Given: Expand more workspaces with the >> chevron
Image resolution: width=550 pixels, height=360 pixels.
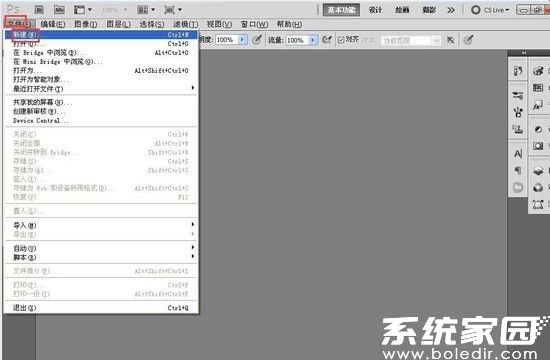Looking at the screenshot, I should coord(451,10).
